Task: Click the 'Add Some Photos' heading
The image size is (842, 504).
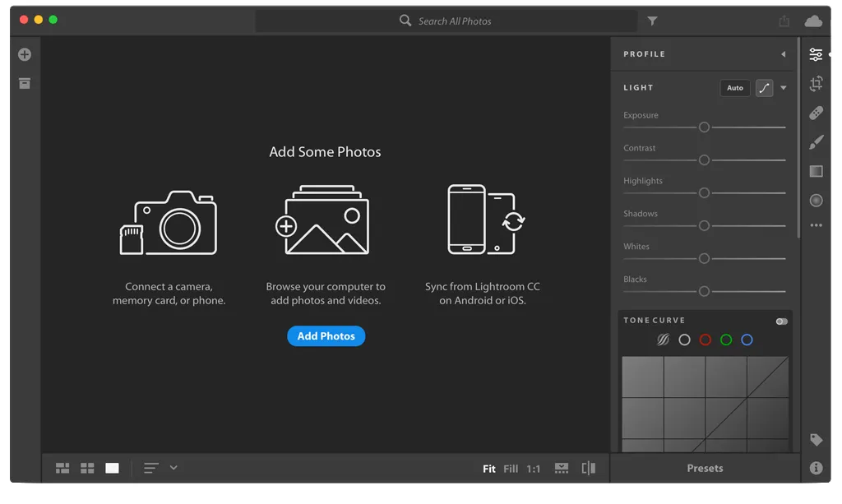Action: click(325, 152)
